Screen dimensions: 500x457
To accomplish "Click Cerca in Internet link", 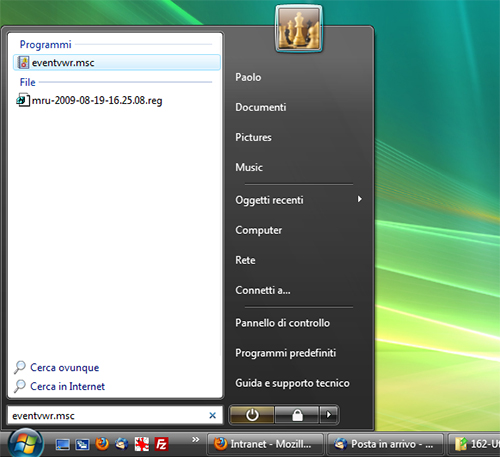I will coord(67,386).
